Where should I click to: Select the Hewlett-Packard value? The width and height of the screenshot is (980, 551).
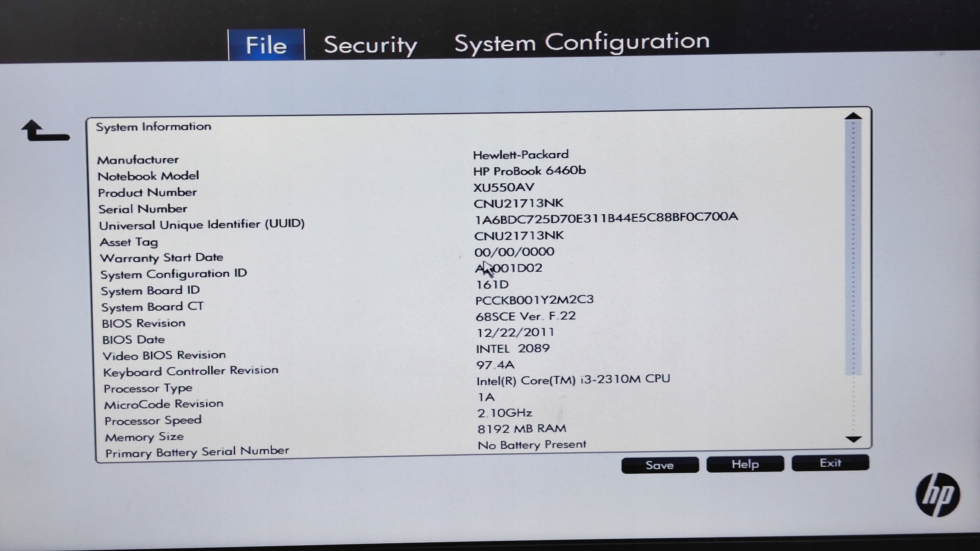pyautogui.click(x=521, y=155)
